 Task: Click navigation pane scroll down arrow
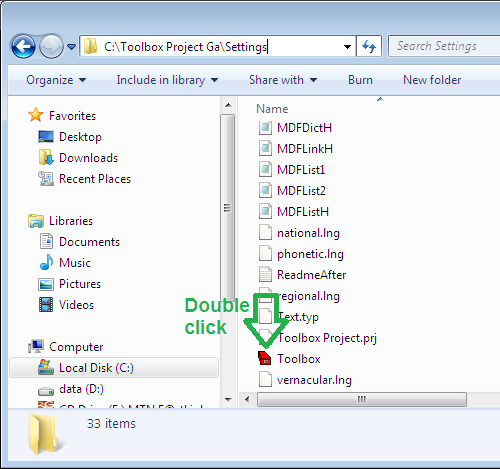pyautogui.click(x=228, y=399)
